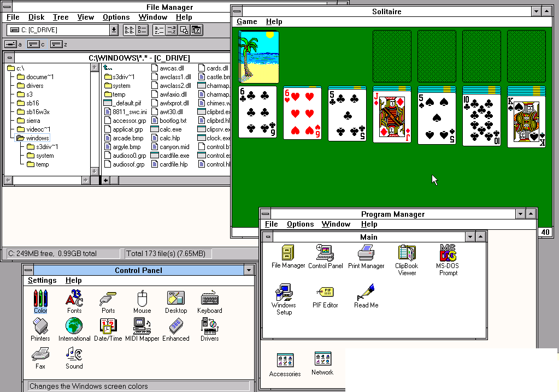Viewport: 559px width, 392px height.
Task: Click the Solitaire deck with palm tree
Action: [259, 57]
